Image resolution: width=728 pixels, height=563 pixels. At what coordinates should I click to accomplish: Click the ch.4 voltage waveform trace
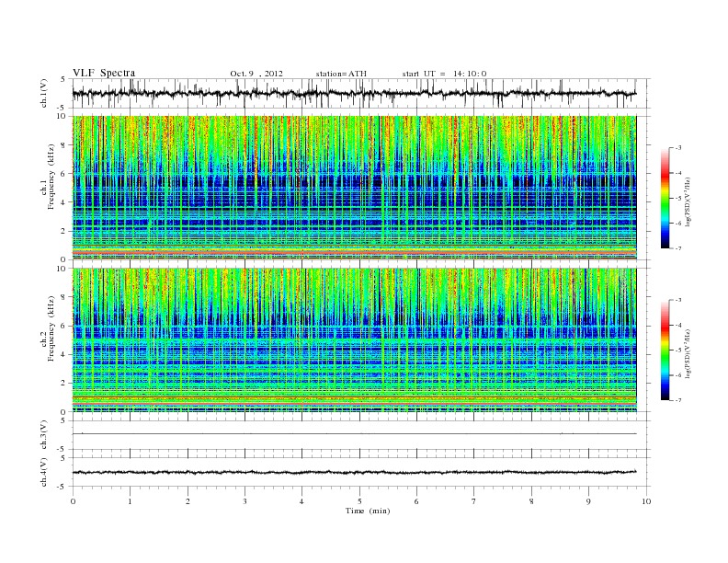tap(354, 473)
